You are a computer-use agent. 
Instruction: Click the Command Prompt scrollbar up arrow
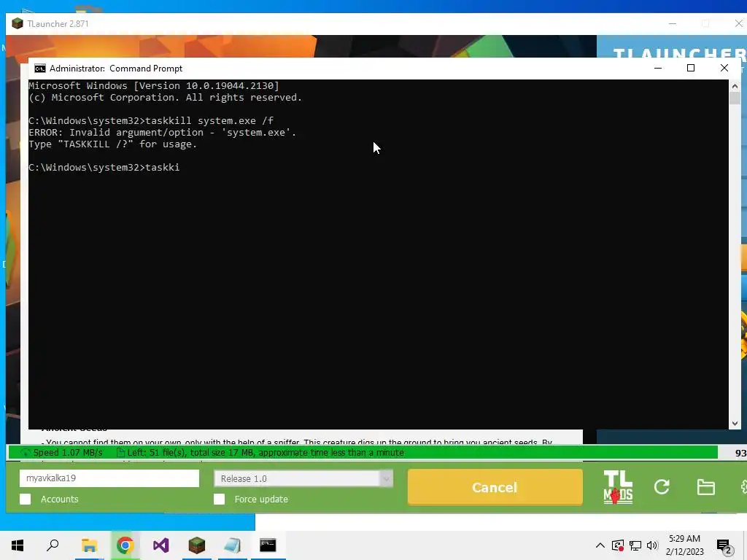point(735,86)
